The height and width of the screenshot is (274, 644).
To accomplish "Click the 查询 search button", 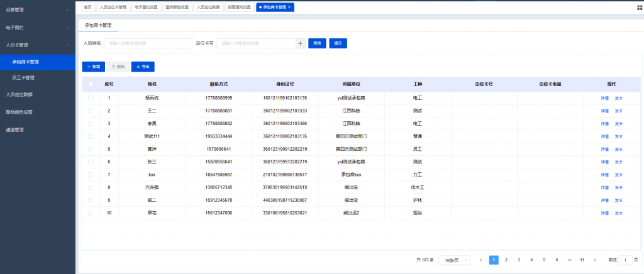I will pyautogui.click(x=317, y=43).
